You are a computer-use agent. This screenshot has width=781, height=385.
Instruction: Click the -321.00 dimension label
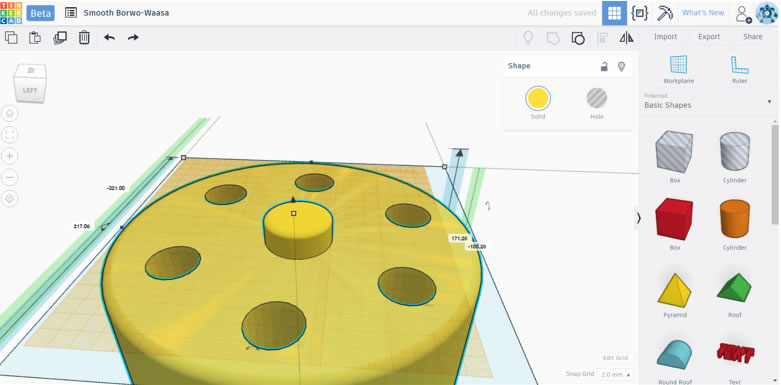pyautogui.click(x=116, y=188)
